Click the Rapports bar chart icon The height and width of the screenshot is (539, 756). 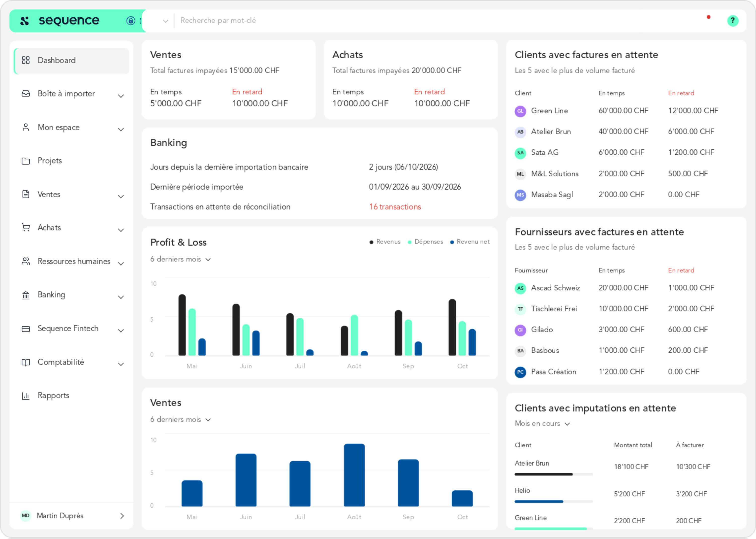point(26,396)
